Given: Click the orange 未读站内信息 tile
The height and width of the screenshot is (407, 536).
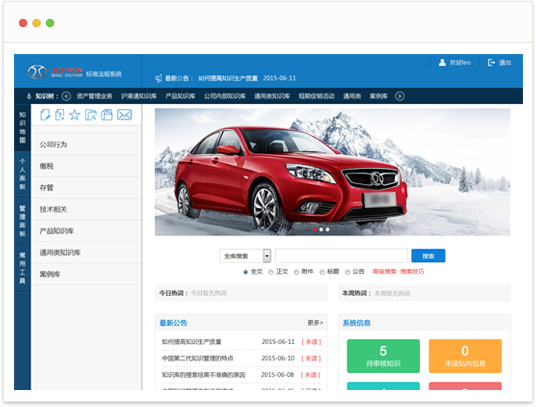Looking at the screenshot, I should (465, 356).
